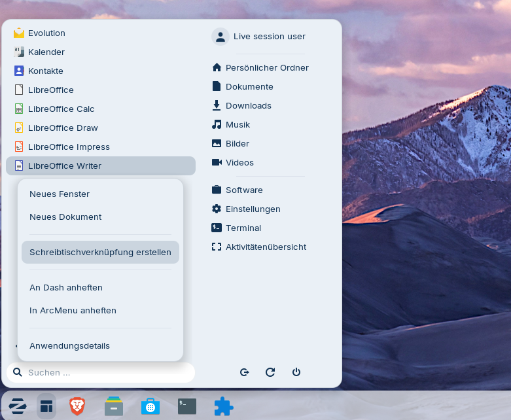511x420 pixels.
Task: Choose "Neues Dokument" from the context menu
Action: 65,217
